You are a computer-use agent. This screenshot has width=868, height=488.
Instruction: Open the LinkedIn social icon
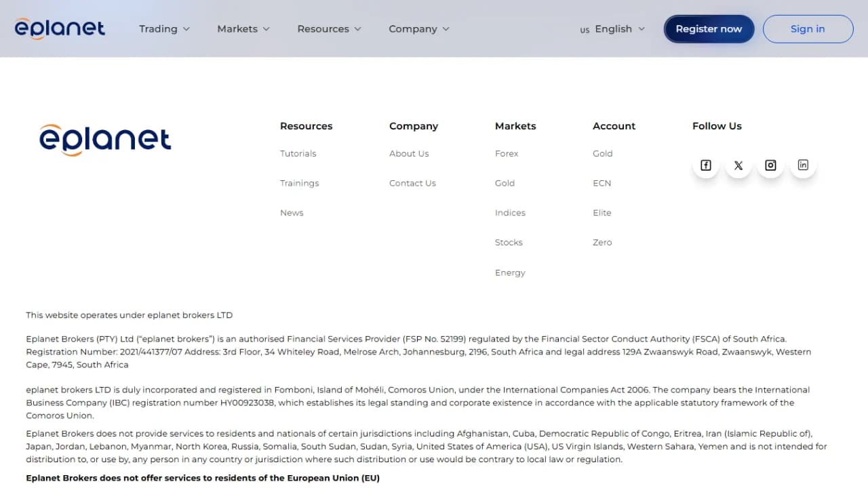[x=803, y=165]
